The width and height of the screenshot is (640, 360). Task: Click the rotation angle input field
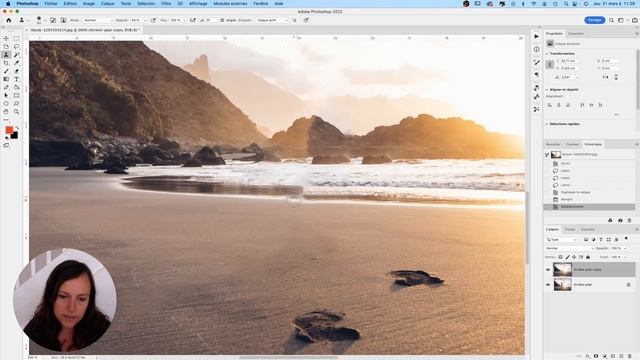click(567, 77)
